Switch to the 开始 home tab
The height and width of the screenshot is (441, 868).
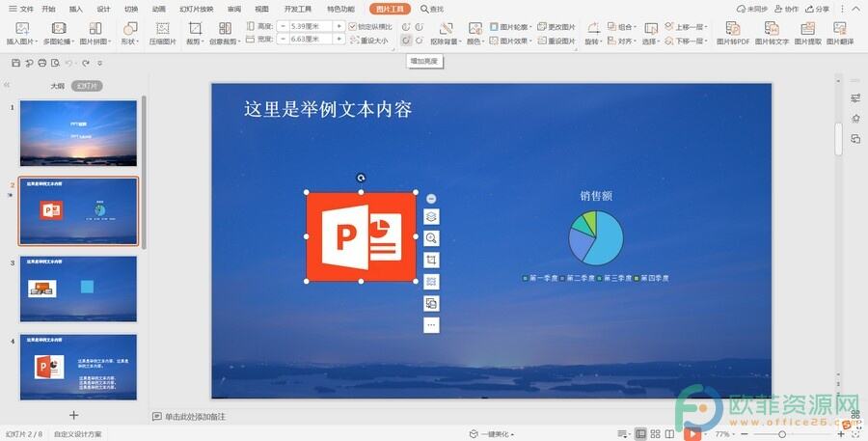[x=49, y=9]
